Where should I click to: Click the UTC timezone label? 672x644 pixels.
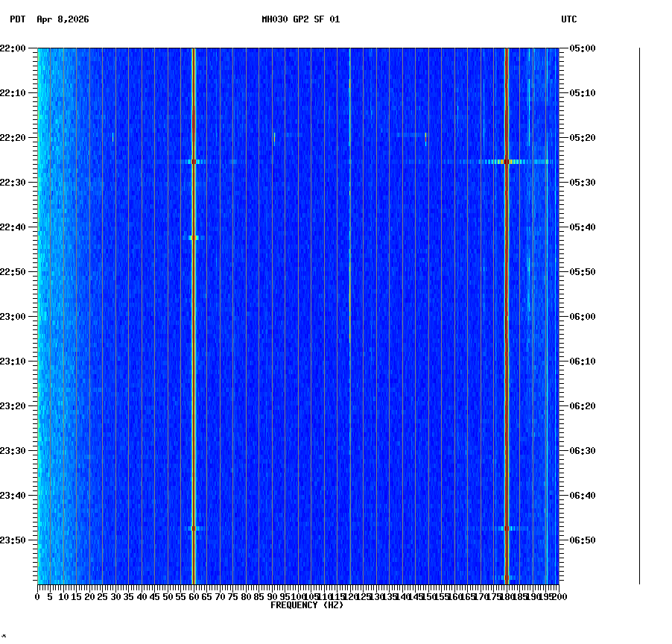[569, 20]
